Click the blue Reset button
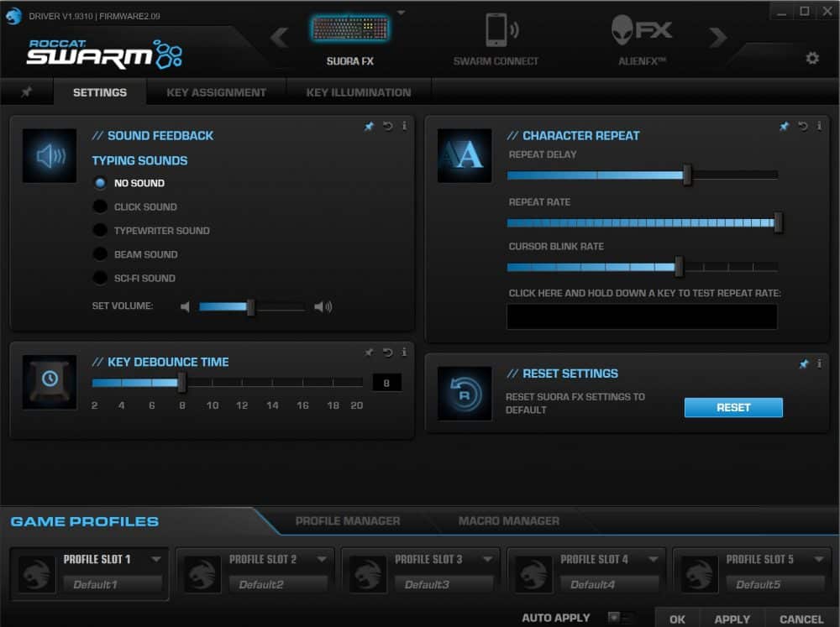840x627 pixels. point(733,407)
